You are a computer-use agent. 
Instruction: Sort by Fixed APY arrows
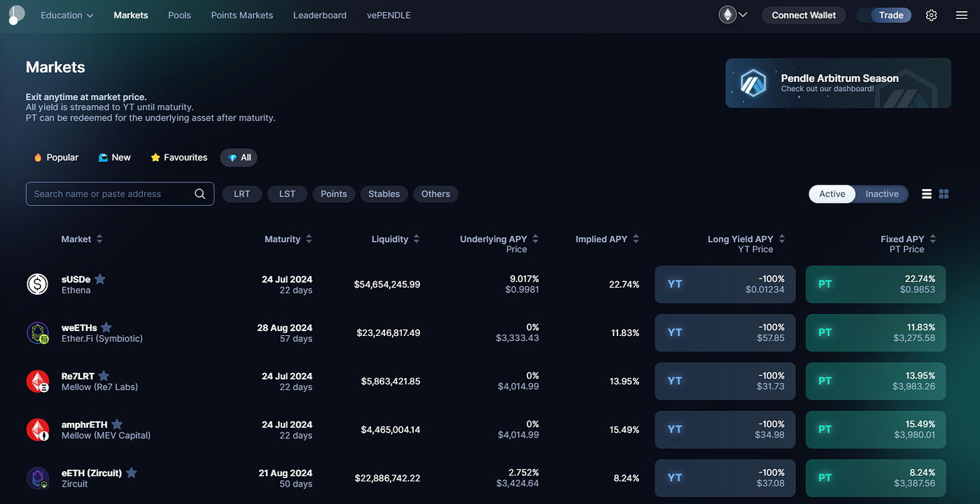(932, 239)
